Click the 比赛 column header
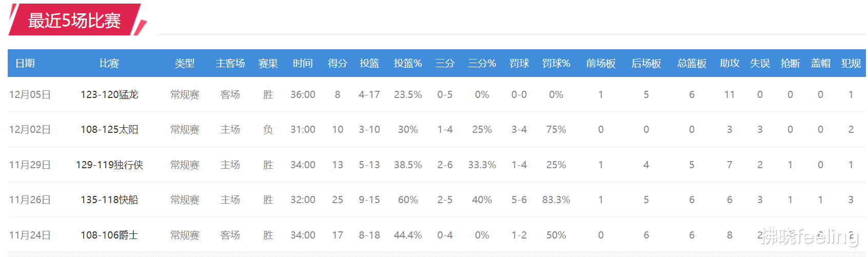The width and height of the screenshot is (868, 257). coord(109,63)
